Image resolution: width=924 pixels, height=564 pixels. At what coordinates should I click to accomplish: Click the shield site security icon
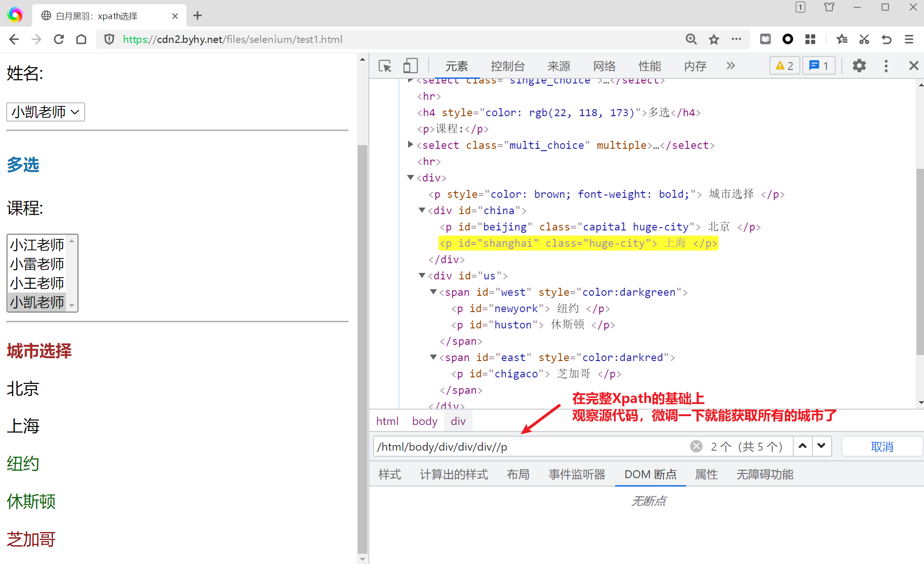(109, 40)
